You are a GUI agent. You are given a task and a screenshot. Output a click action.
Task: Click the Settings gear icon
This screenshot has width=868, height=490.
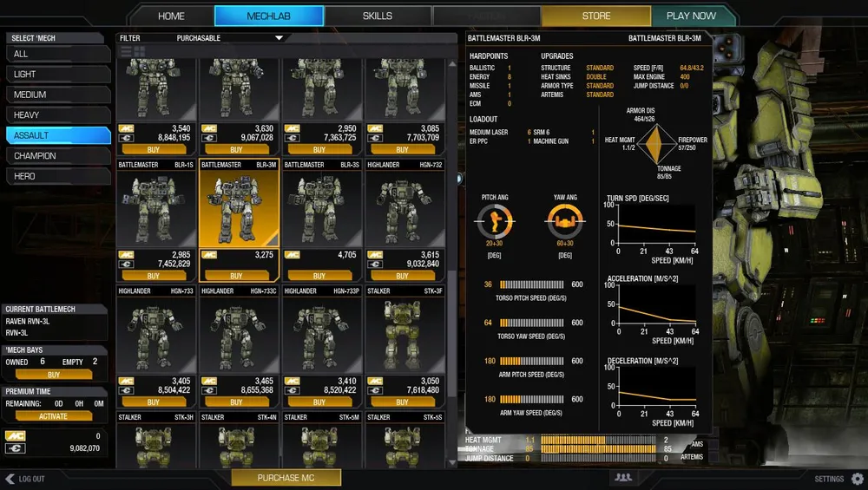coord(858,479)
